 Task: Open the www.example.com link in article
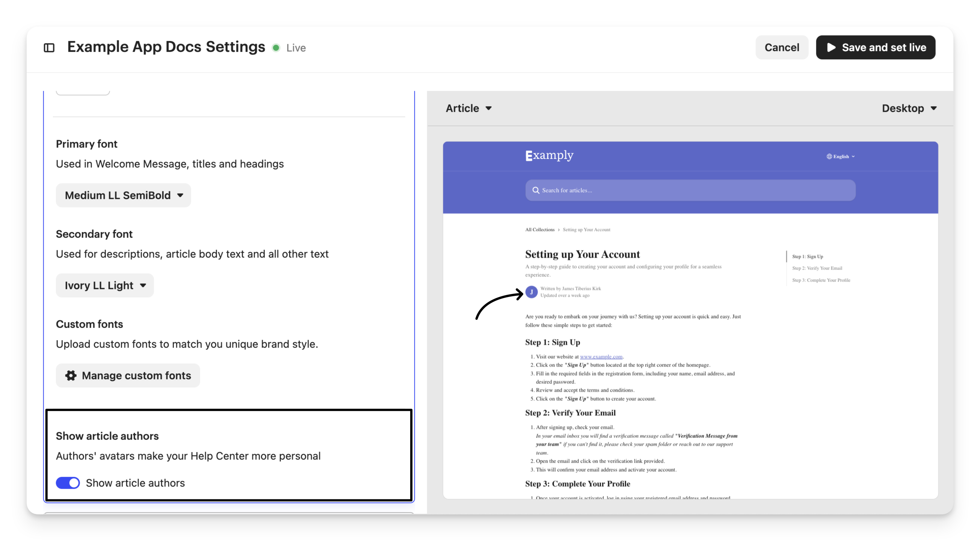click(x=601, y=357)
